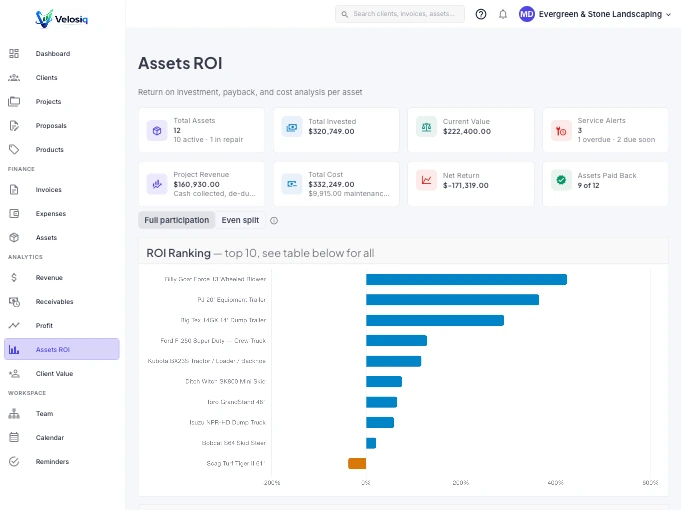Click the Toro GrandStand 48" label
Image resolution: width=681 pixels, height=510 pixels.
coord(236,402)
